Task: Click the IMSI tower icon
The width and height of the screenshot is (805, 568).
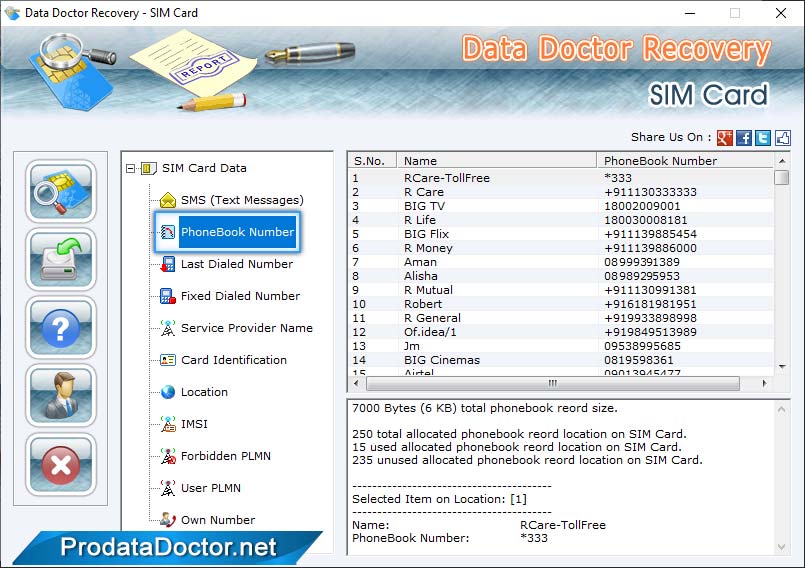Action: click(x=168, y=424)
